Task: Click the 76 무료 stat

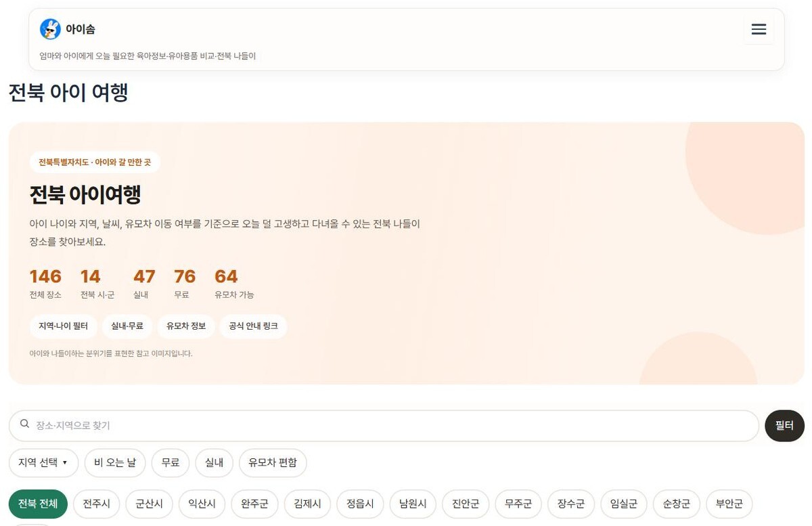Action: (185, 284)
